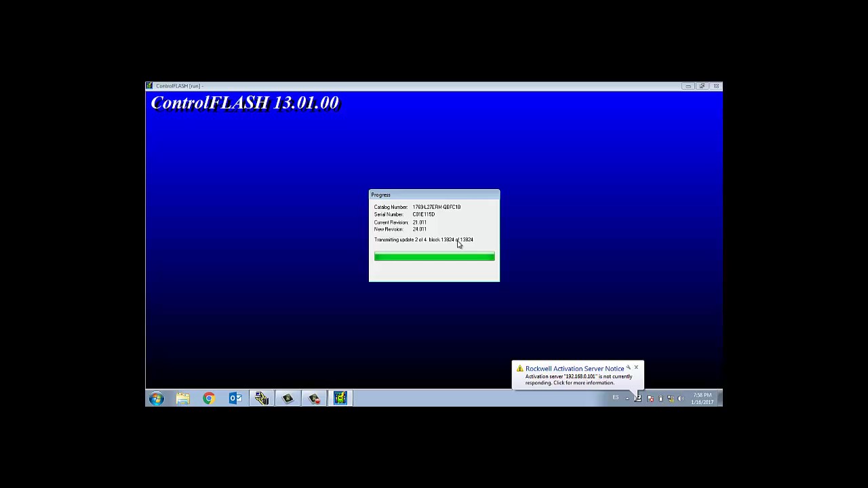The height and width of the screenshot is (488, 868).
Task: Click the Catalog Number label
Action: (x=391, y=207)
